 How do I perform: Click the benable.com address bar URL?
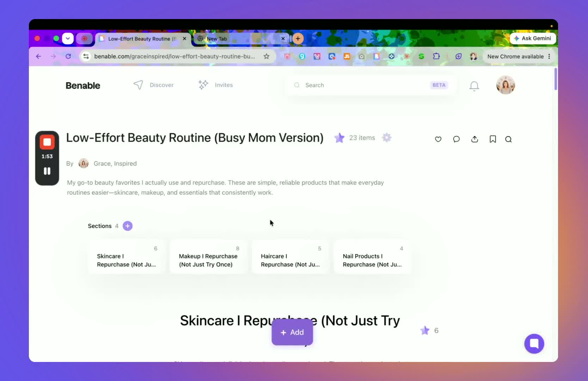click(174, 56)
